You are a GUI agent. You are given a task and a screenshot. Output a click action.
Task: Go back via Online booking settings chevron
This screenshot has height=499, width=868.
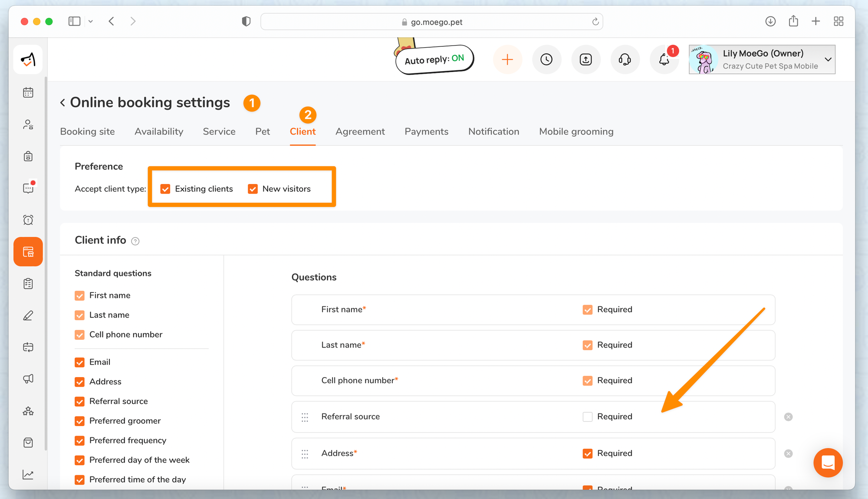coord(63,102)
